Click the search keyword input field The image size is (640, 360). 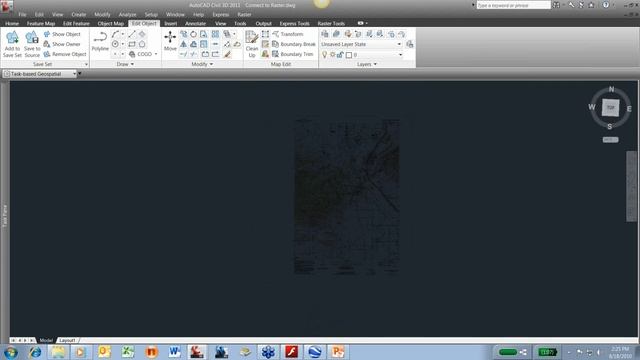click(513, 5)
